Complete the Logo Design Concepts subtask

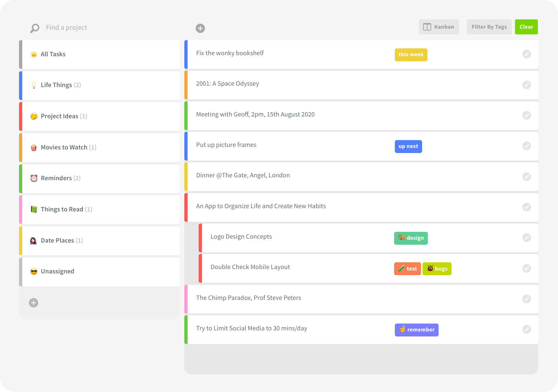[526, 238]
